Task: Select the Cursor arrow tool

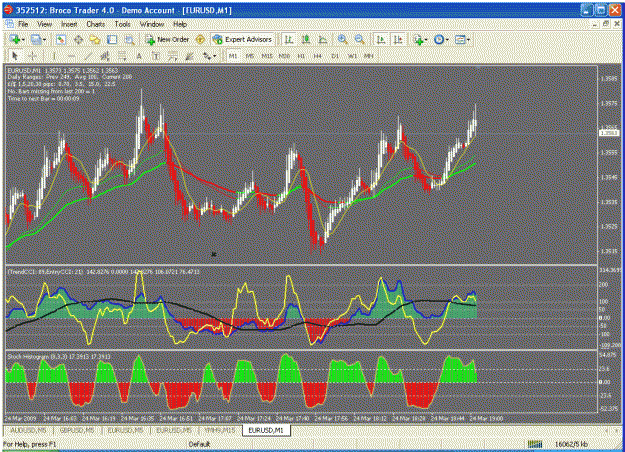Action: pyautogui.click(x=15, y=56)
